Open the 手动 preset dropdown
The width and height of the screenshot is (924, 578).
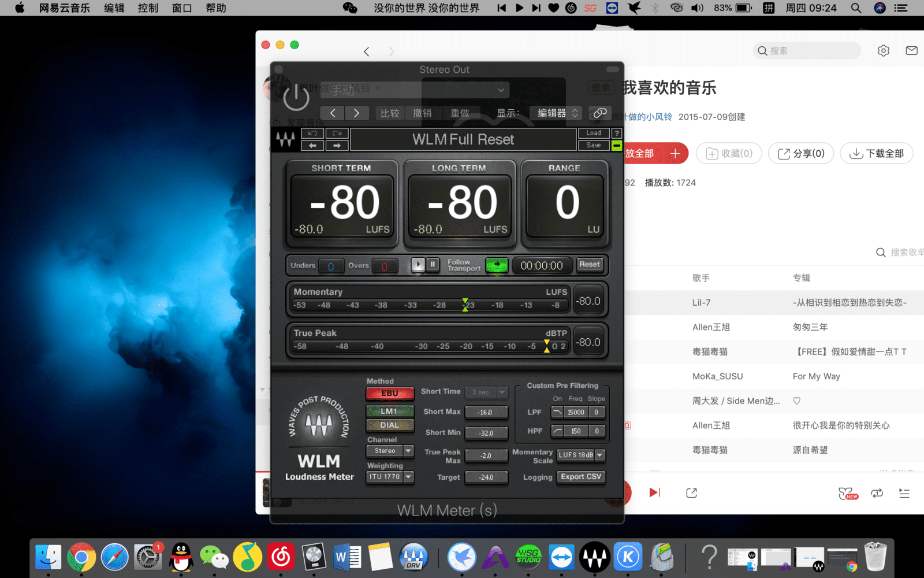pos(415,90)
